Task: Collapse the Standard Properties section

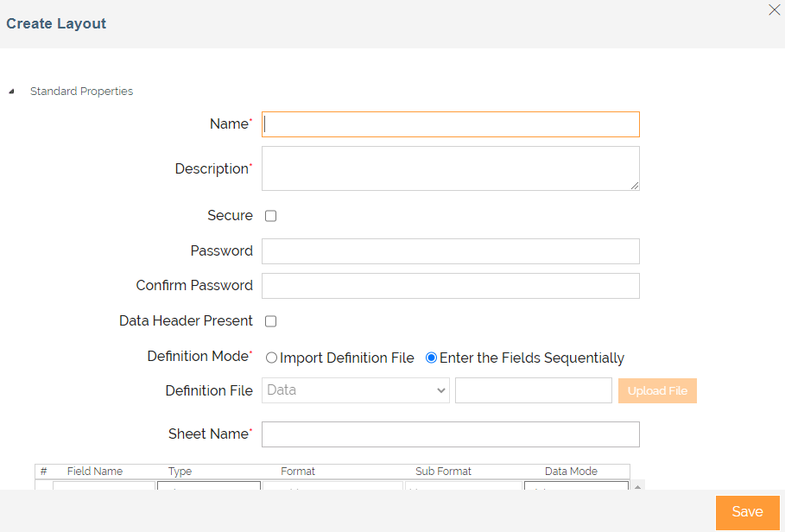Action: click(11, 92)
